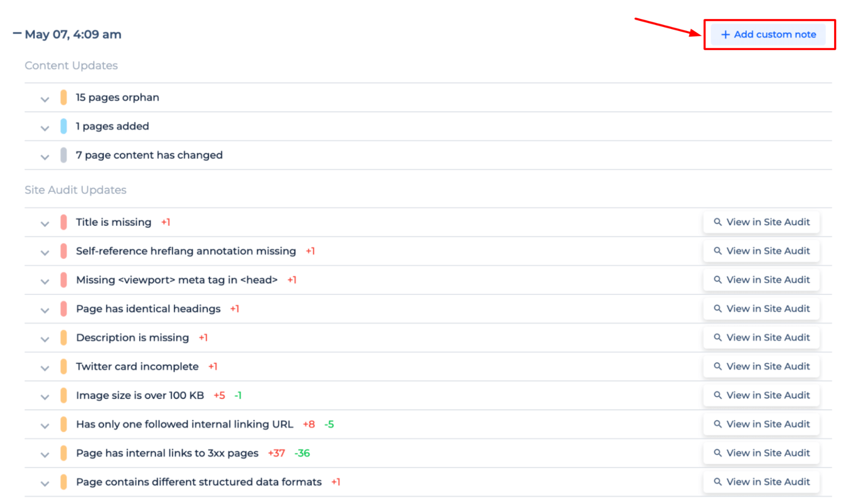Click the gray marker beside 7 page content changed
This screenshot has height=504, width=849.
pos(64,155)
